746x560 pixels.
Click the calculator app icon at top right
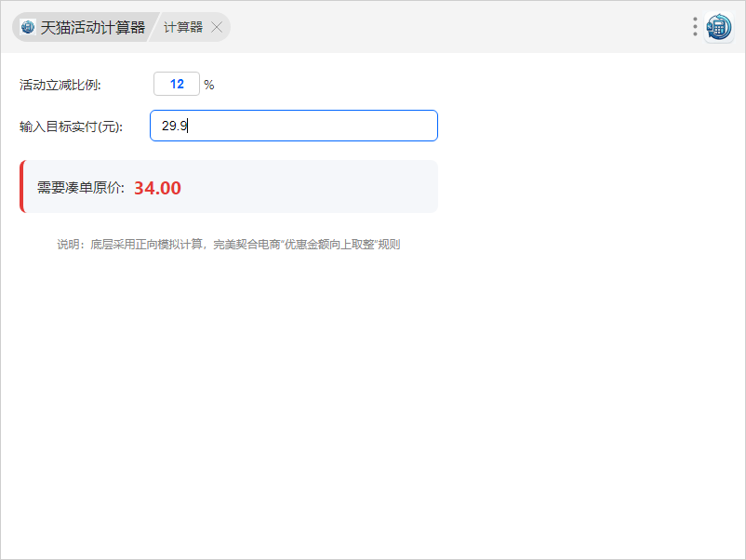click(x=719, y=27)
